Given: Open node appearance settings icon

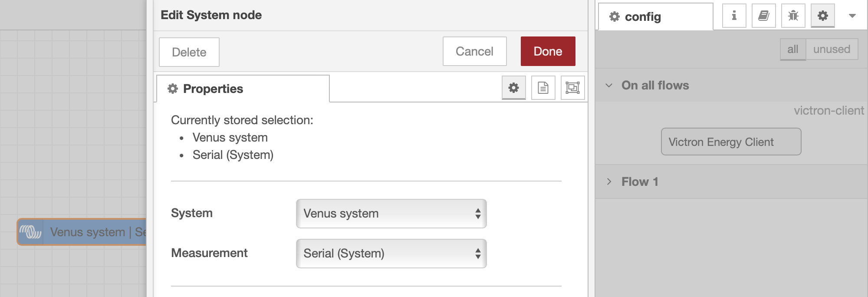Looking at the screenshot, I should pyautogui.click(x=572, y=88).
